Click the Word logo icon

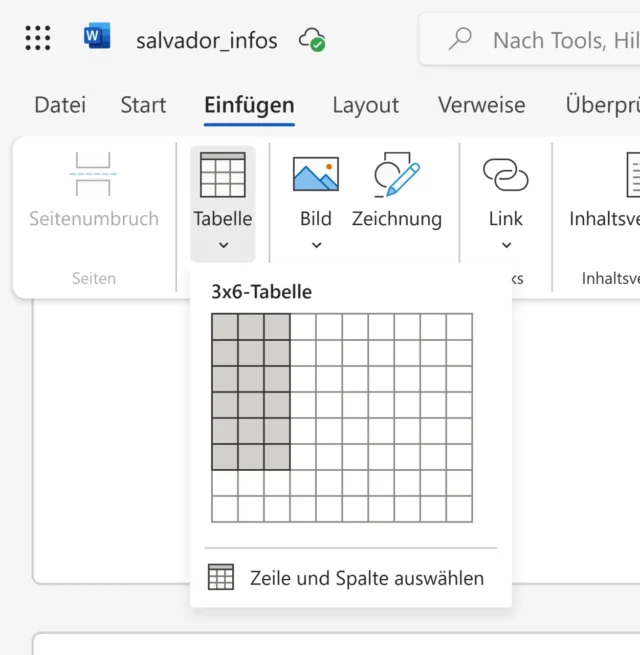pos(97,38)
